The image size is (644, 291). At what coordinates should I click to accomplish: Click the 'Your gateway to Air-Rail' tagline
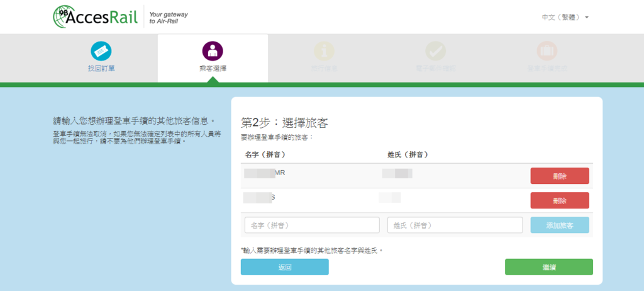point(169,18)
